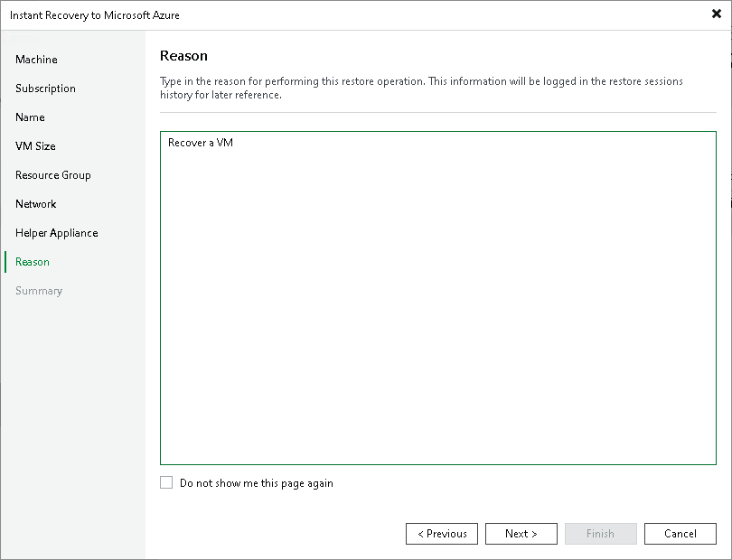732x560 pixels.
Task: Close the Instant Recovery dialog
Action: pos(715,14)
